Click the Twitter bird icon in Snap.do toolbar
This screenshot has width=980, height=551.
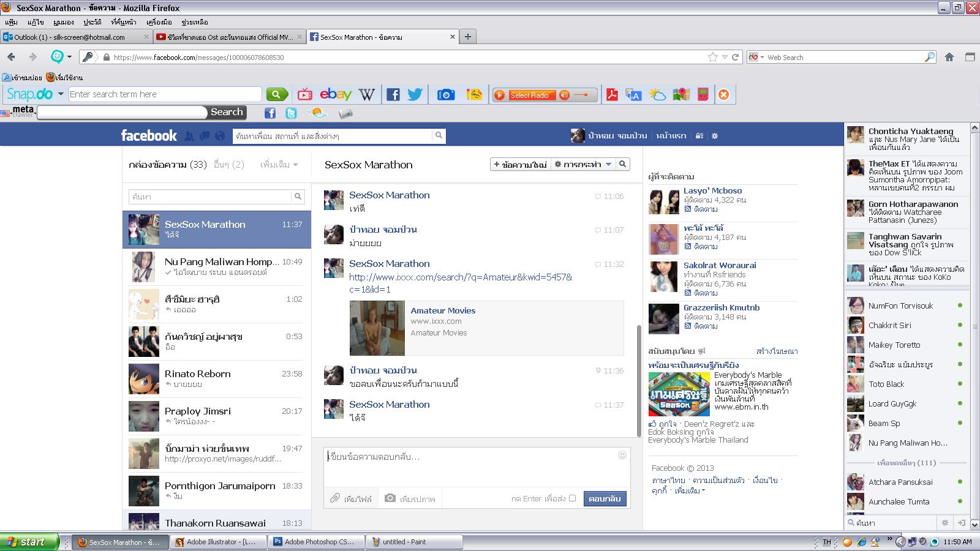pyautogui.click(x=415, y=94)
